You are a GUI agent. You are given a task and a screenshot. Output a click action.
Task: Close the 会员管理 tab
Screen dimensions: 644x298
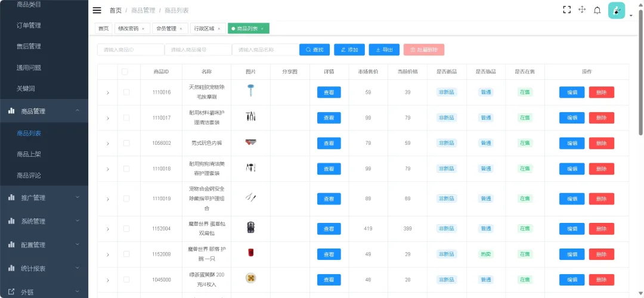(x=181, y=29)
